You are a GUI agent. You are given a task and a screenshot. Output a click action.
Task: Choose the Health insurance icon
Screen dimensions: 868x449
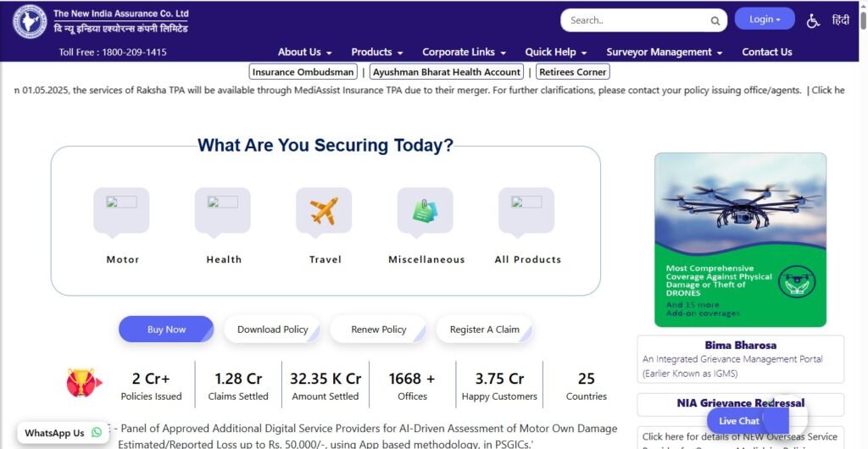(223, 211)
